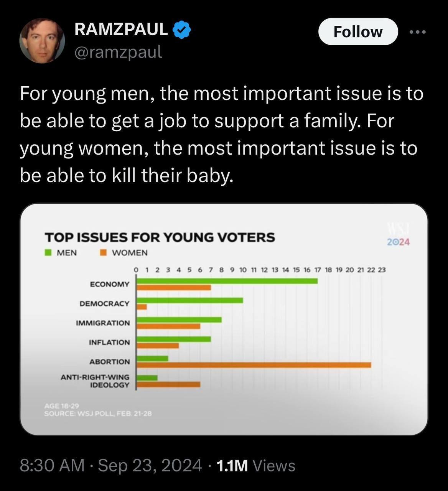Click the WSJ 2024 logo in chart
The image size is (448, 491).
[x=399, y=236]
